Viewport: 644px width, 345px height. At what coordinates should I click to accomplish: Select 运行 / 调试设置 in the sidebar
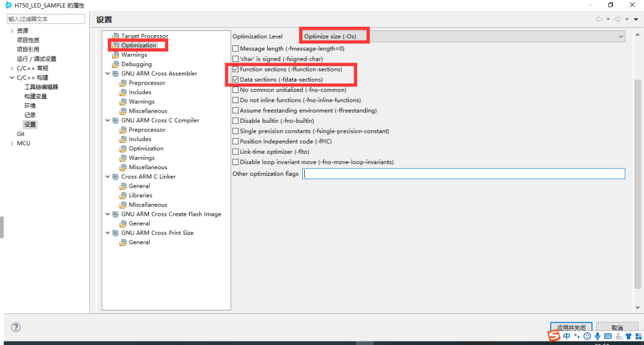(36, 58)
